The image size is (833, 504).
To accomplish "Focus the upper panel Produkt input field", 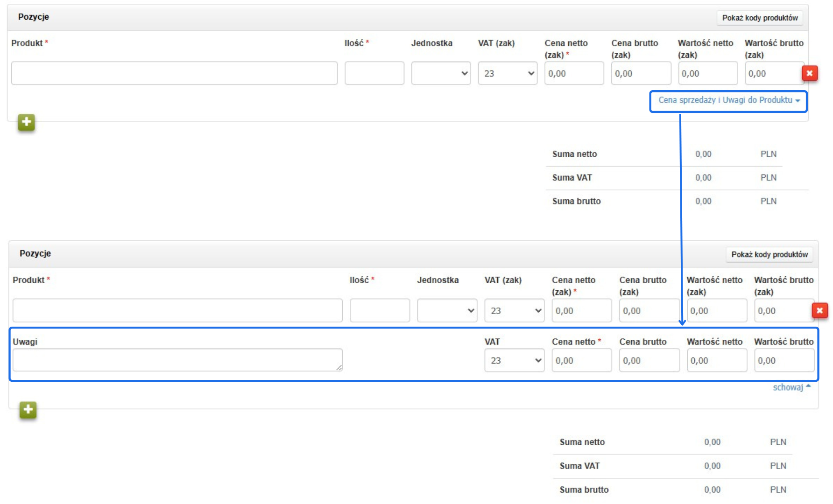I will [x=174, y=74].
